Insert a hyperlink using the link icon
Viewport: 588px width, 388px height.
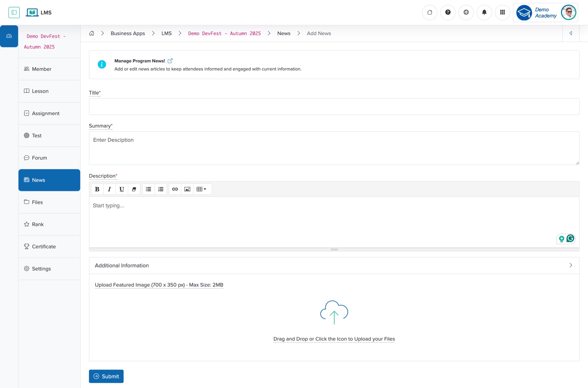click(x=175, y=189)
